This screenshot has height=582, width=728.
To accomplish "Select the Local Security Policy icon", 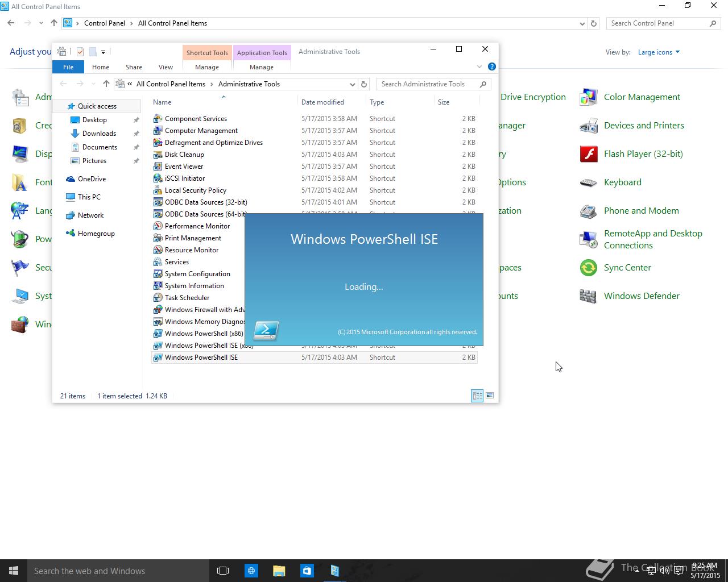I will tap(158, 190).
